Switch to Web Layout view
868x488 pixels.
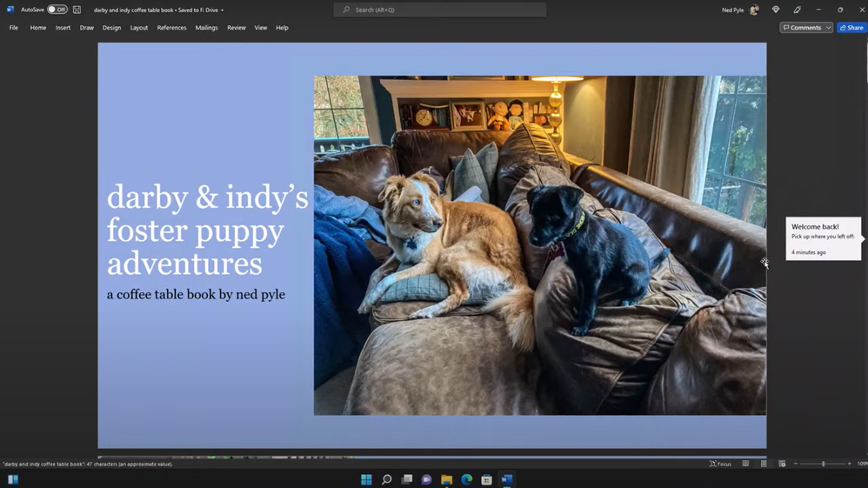782,464
